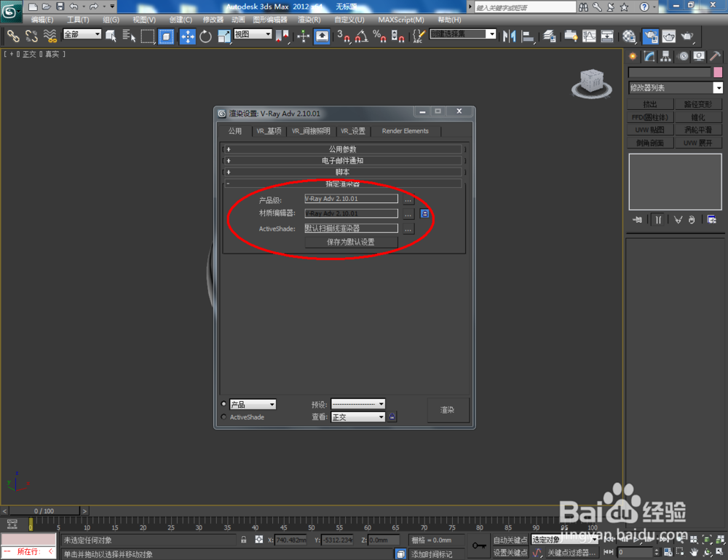
Task: Expand the 脚本 rollout
Action: [343, 172]
